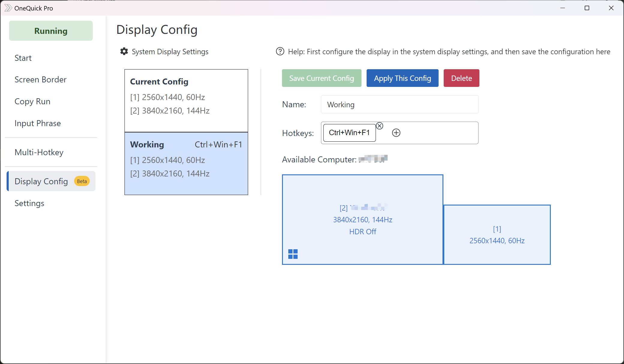624x364 pixels.
Task: Click Apply This Config button
Action: tap(403, 78)
